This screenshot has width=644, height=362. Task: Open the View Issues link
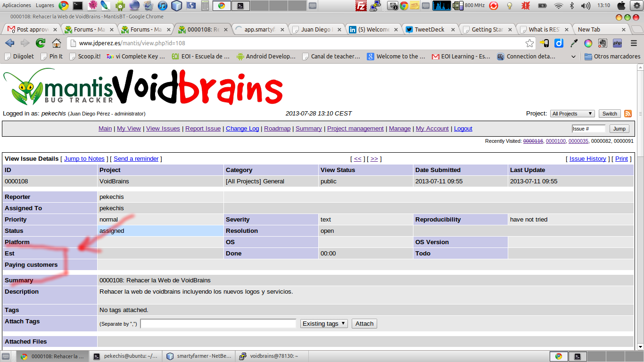pos(163,128)
